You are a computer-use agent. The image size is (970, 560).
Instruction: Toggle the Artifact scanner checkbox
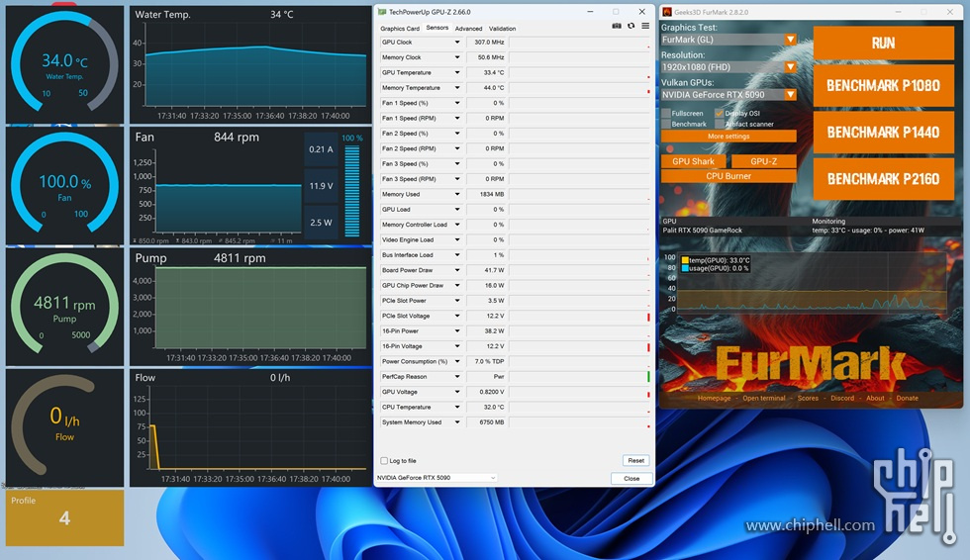[x=719, y=124]
